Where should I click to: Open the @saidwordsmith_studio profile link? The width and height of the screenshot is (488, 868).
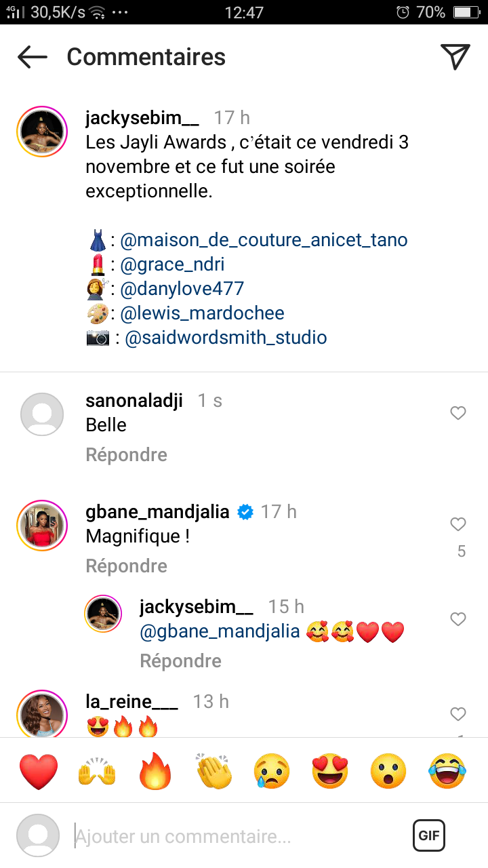pyautogui.click(x=226, y=338)
